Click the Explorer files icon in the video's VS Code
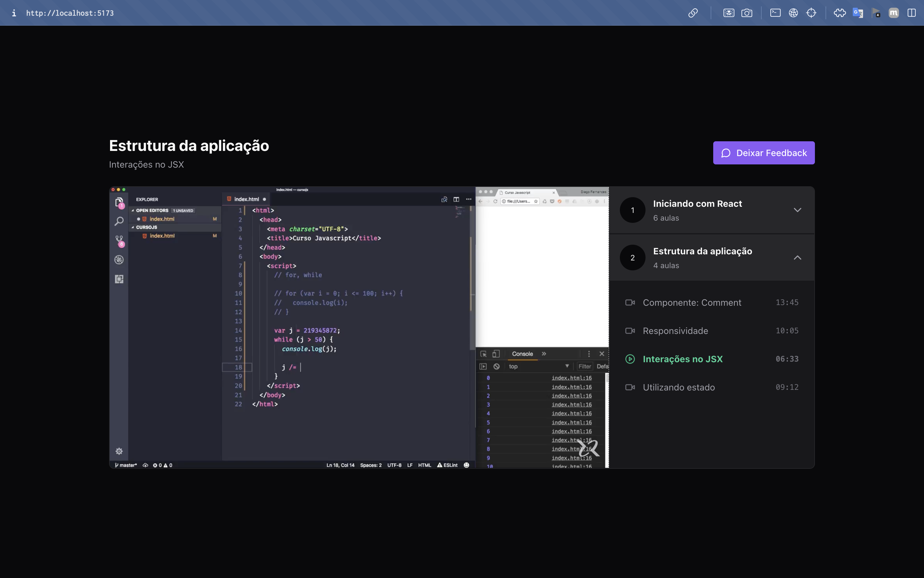This screenshot has width=924, height=578. pos(119,202)
